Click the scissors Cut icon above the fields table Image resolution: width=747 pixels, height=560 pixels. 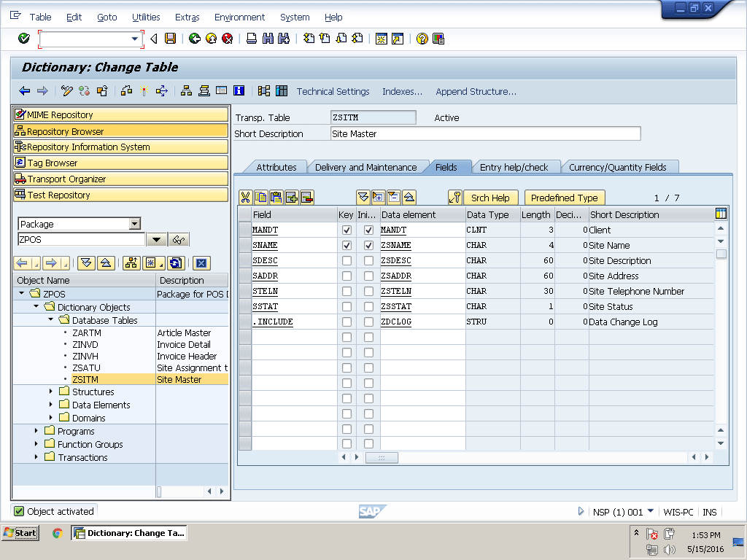245,198
